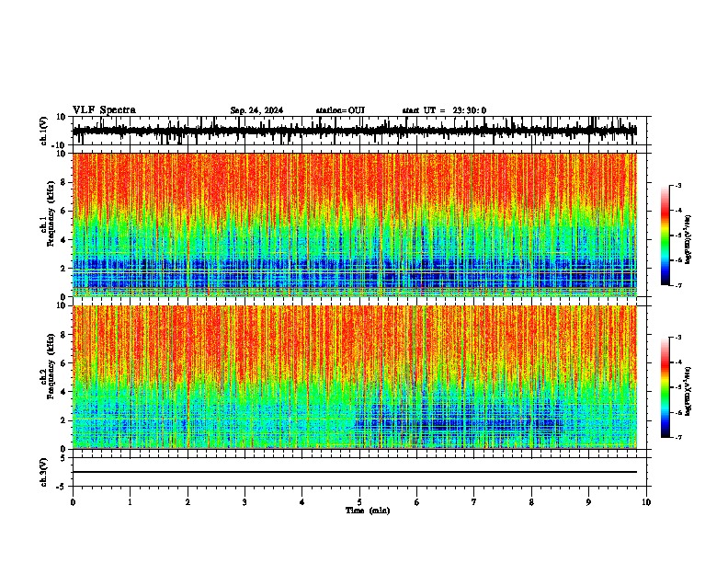The image size is (728, 563).
Task: Click the "ch.1(V)" axis label
Action: pyautogui.click(x=44, y=131)
